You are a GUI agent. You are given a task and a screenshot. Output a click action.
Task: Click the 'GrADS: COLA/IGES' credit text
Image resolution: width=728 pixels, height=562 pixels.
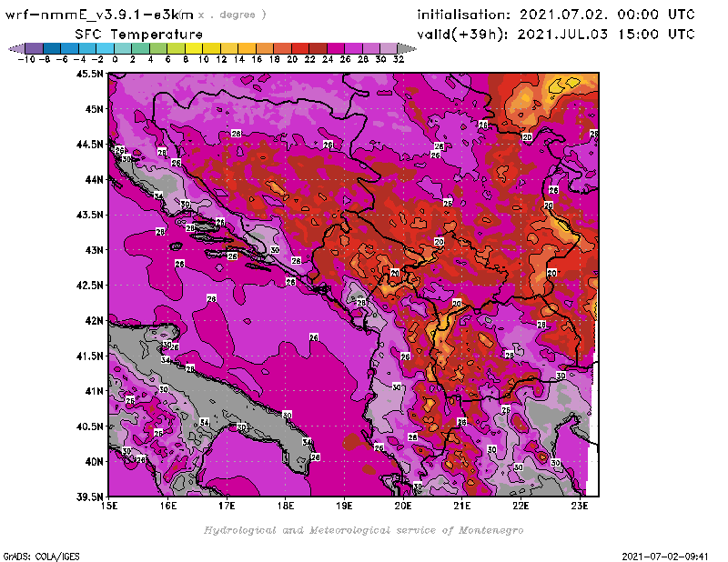click(x=42, y=557)
